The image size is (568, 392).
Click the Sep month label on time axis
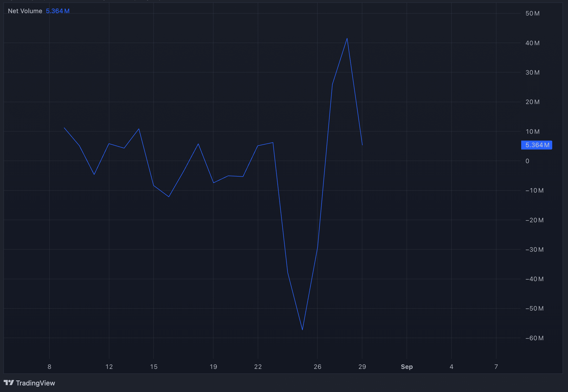(x=407, y=367)
